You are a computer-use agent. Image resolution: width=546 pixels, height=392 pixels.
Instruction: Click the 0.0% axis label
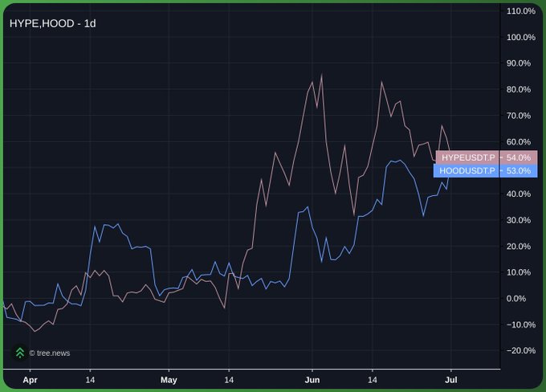coord(516,299)
